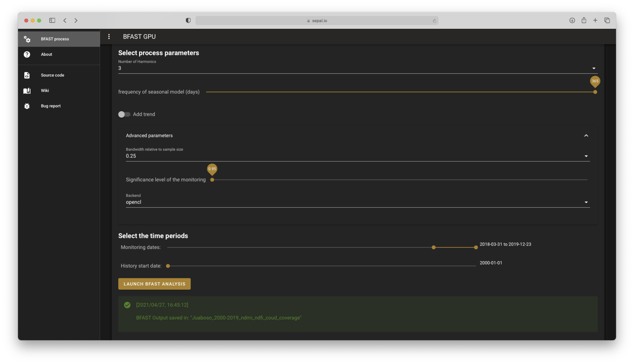Launch BFAST analysis
Screen dimensions: 634x364
pos(154,284)
